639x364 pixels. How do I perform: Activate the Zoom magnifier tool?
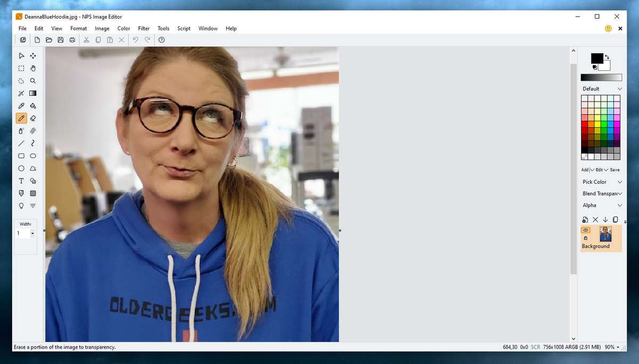click(33, 81)
